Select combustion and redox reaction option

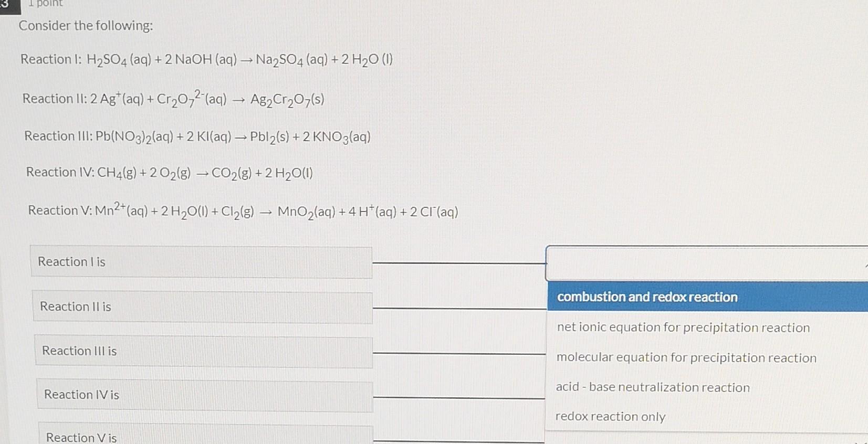[x=647, y=297]
